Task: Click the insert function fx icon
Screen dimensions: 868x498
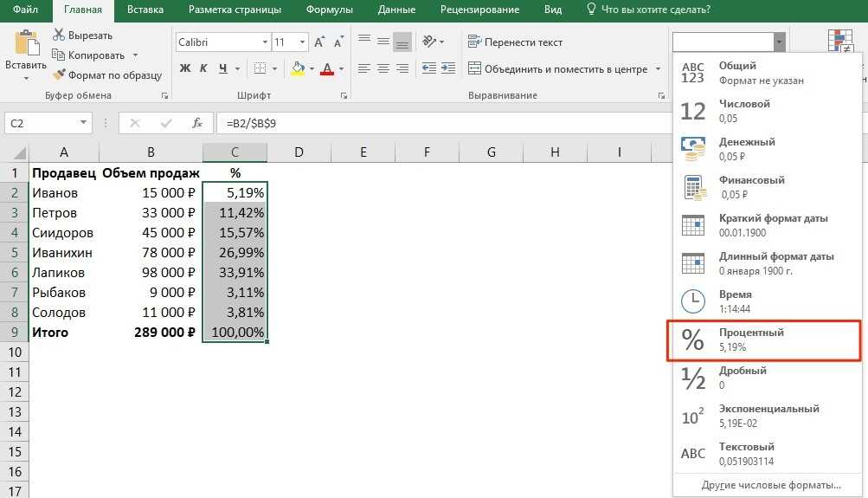Action: [197, 123]
